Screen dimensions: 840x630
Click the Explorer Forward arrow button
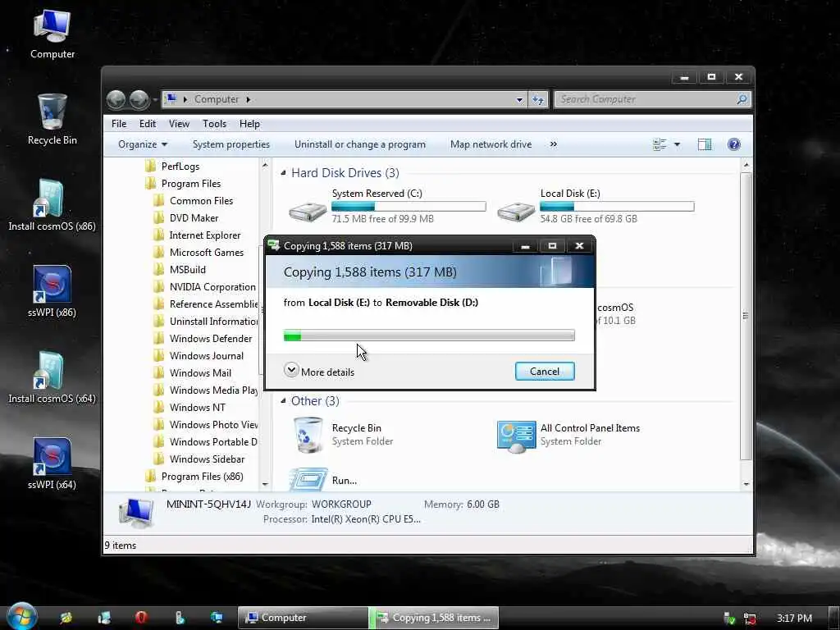point(139,99)
